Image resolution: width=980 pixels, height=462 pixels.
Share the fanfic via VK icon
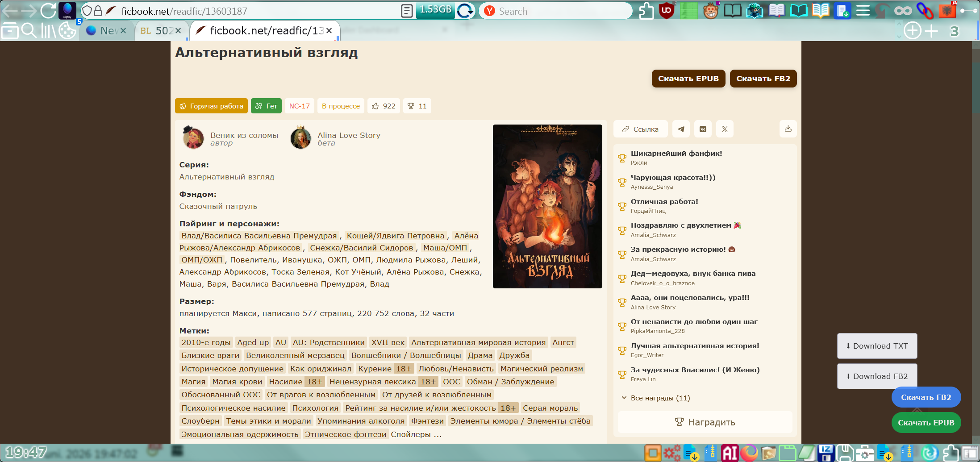[x=703, y=129]
